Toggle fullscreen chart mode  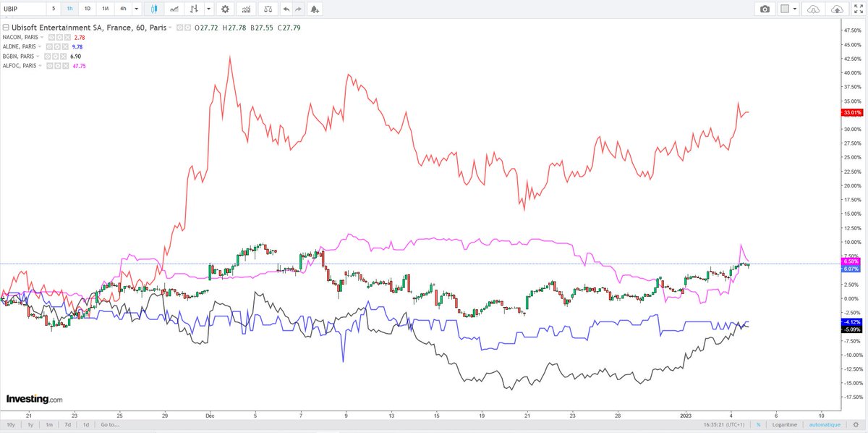(x=858, y=9)
